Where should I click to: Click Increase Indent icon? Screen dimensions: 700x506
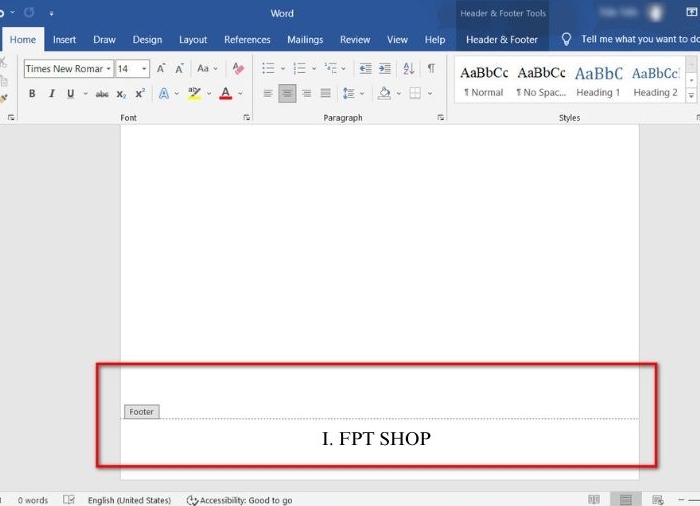pyautogui.click(x=384, y=69)
